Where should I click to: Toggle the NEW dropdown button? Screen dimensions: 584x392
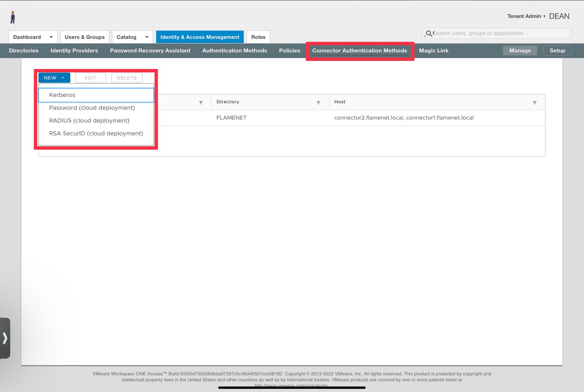54,78
